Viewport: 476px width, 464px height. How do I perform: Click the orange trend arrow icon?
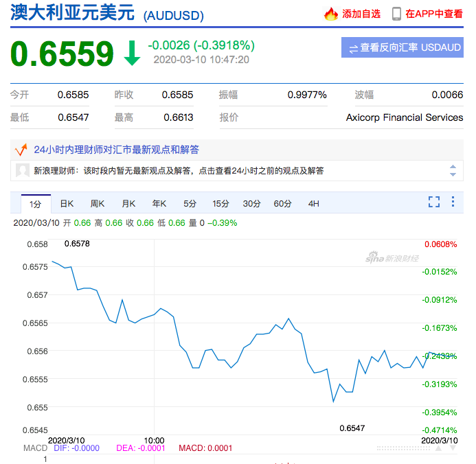click(21, 150)
